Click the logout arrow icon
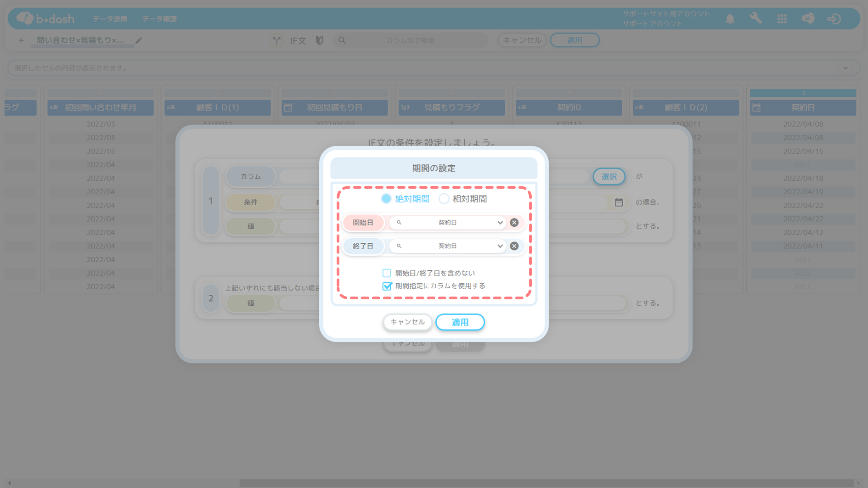The height and width of the screenshot is (488, 868). (x=834, y=19)
